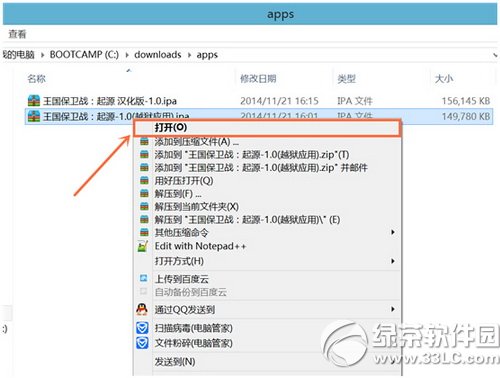Click shield icon beside 文件粉碎(电脑管家)
This screenshot has width=500, height=378.
[x=142, y=343]
